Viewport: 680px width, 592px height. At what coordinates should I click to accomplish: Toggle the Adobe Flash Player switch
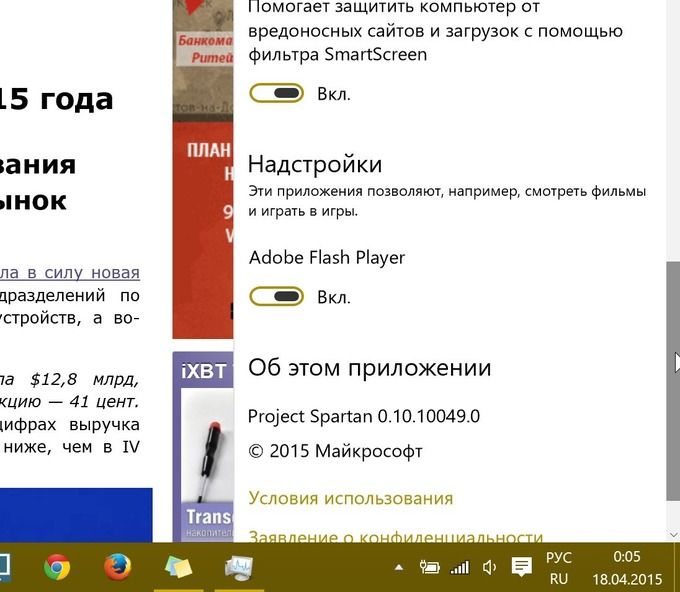277,297
